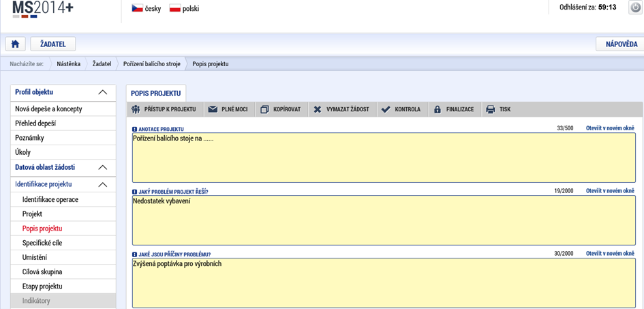Select Identifikace operace in sidebar
The image size is (644, 309).
point(63,200)
